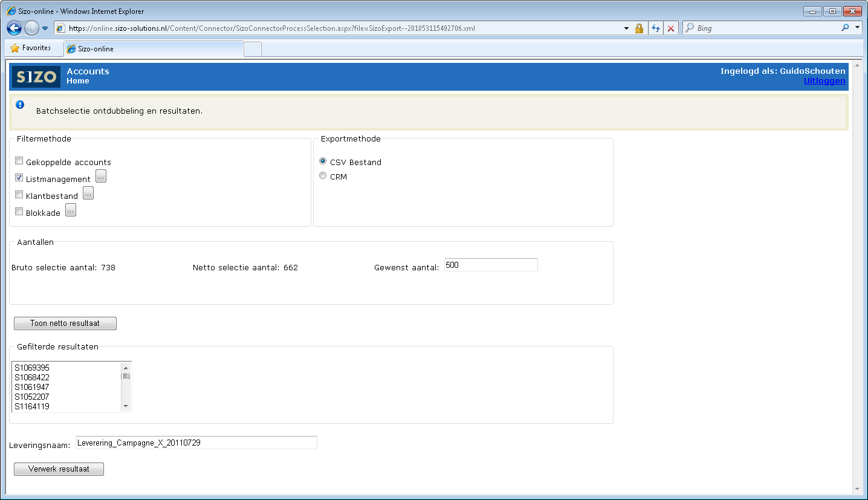Enable the Blokkade checkbox
Viewport: 868px width, 500px height.
(x=19, y=212)
